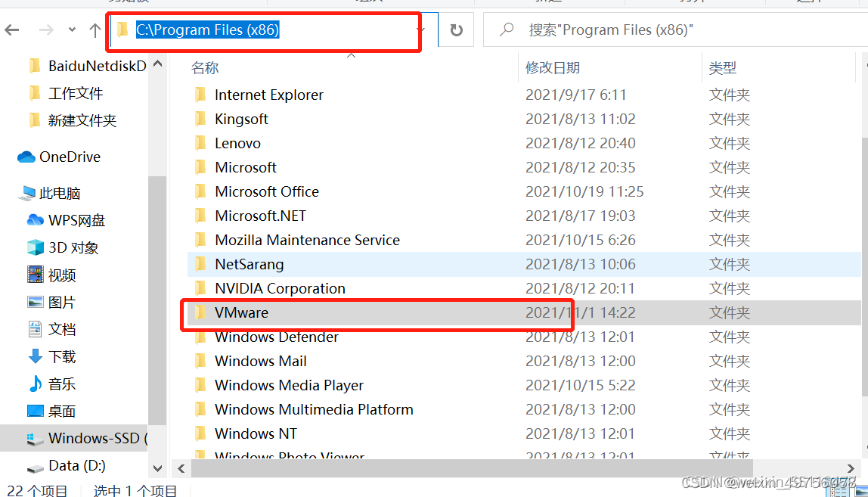Click horizontal scrollbar left arrow

coord(181,469)
